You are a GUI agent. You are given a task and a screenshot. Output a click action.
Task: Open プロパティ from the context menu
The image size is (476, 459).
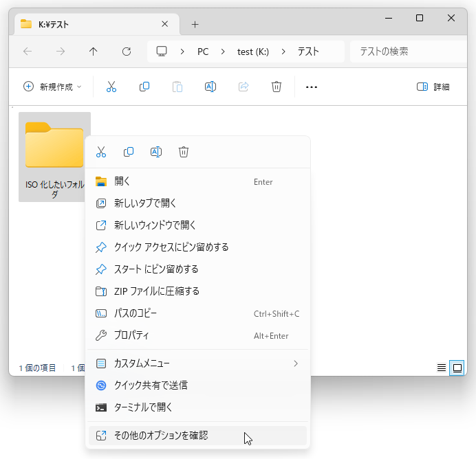click(x=197, y=335)
